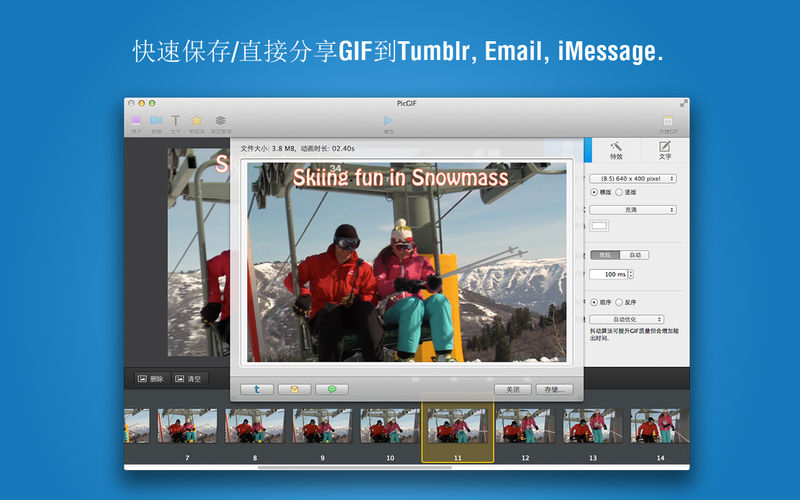This screenshot has width=800, height=500.
Task: Share GIF via Email envelope button
Action: pos(294,389)
